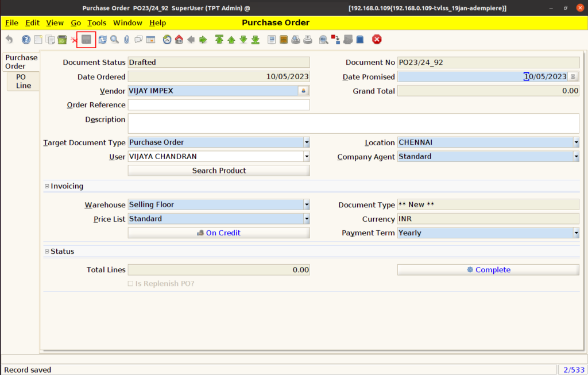
Task: Open calendar picker for Date Promised
Action: [573, 76]
